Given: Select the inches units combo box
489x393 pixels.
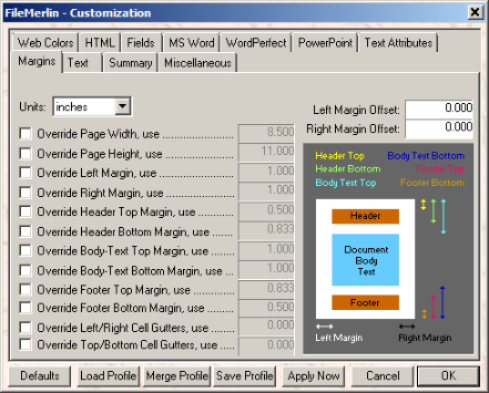Looking at the screenshot, I should (92, 107).
